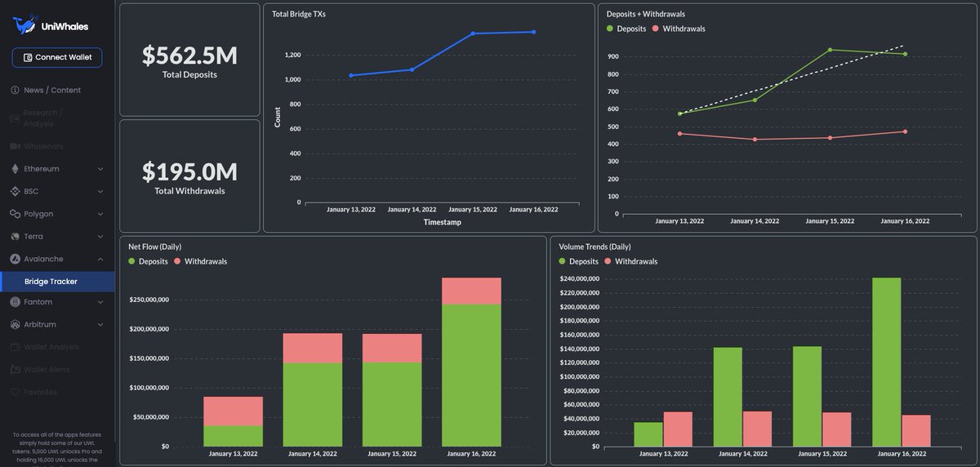
Task: Toggle Deposits in Deposits + Withdrawals legend
Action: point(626,29)
